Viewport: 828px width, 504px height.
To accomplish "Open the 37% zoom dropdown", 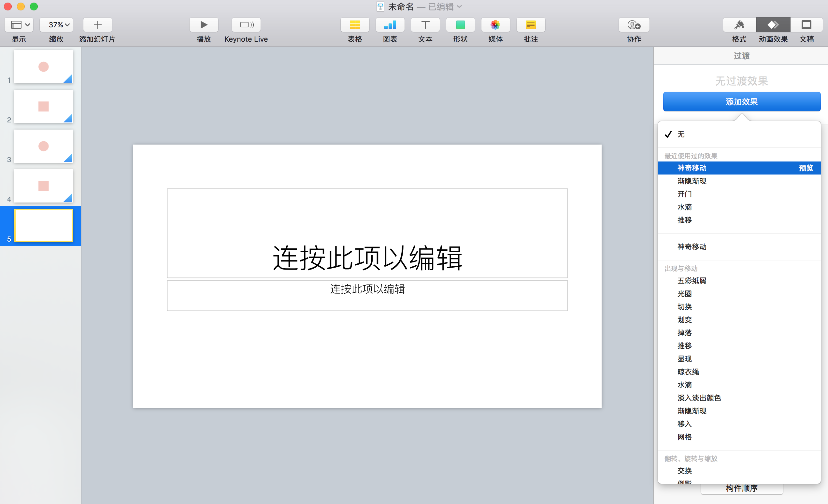I will 56,25.
